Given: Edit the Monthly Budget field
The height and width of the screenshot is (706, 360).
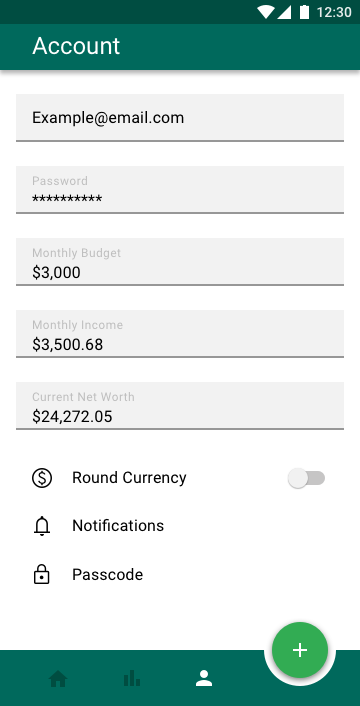Looking at the screenshot, I should pyautogui.click(x=180, y=262).
